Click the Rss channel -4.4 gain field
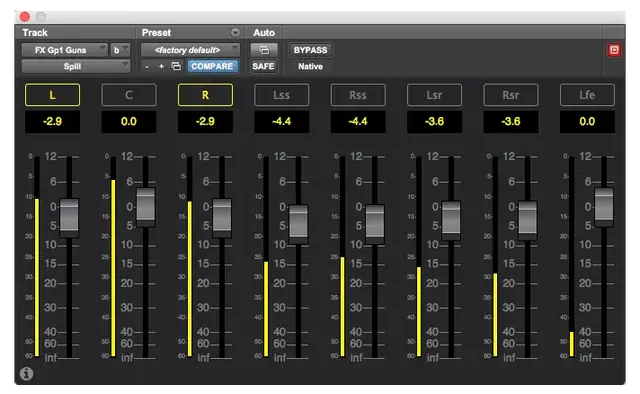This screenshot has width=640, height=394. click(x=358, y=121)
